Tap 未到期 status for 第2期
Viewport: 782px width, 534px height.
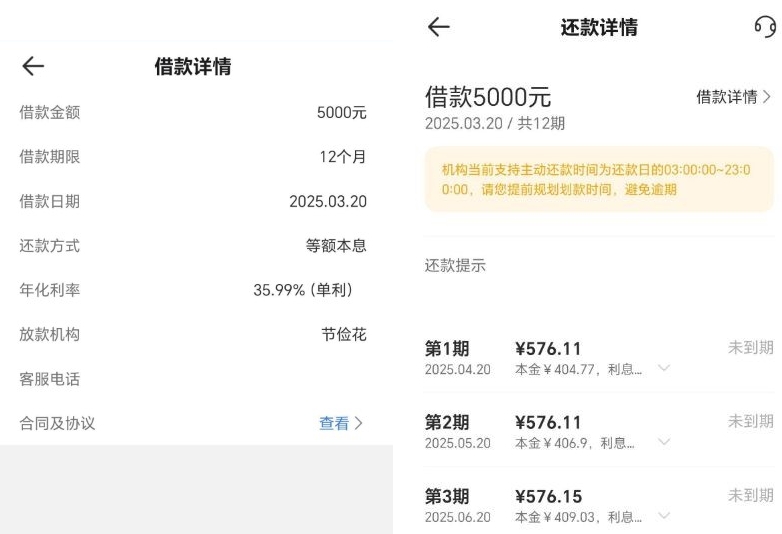pos(751,421)
